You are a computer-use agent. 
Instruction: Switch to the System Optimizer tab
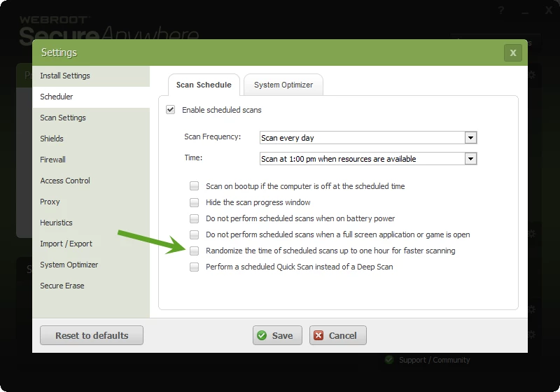click(283, 85)
